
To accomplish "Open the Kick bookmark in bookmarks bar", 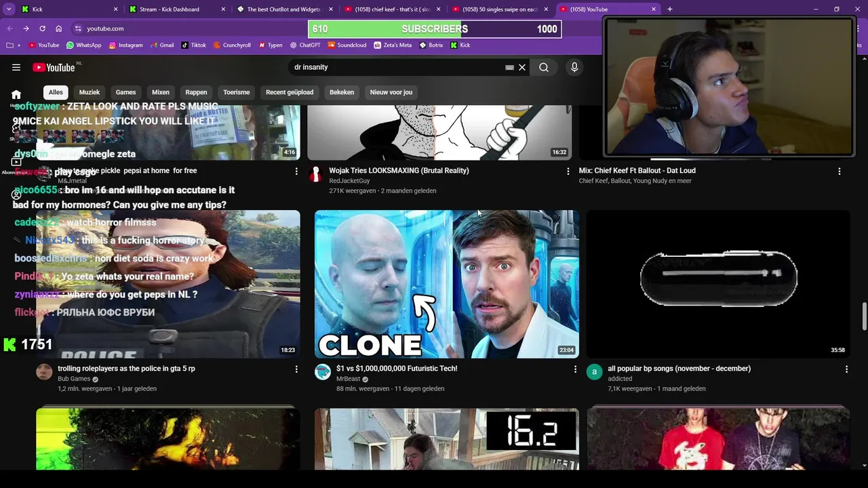I will (460, 45).
